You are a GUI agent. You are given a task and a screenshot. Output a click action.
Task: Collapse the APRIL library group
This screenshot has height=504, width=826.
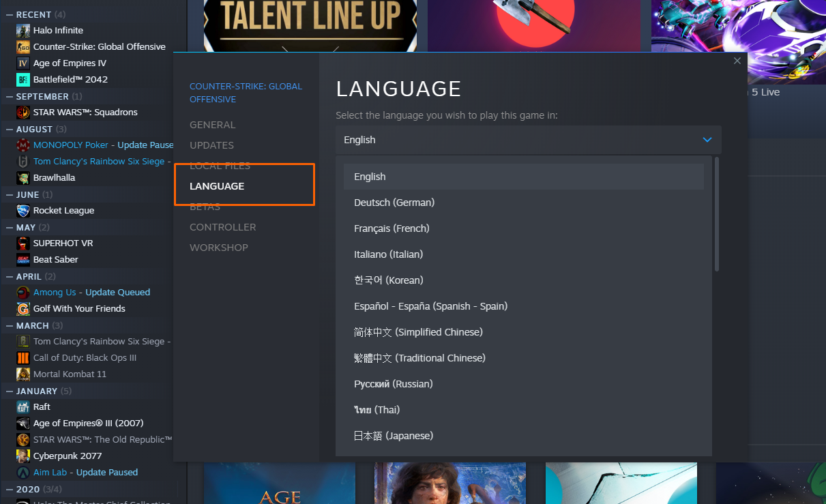[10, 277]
